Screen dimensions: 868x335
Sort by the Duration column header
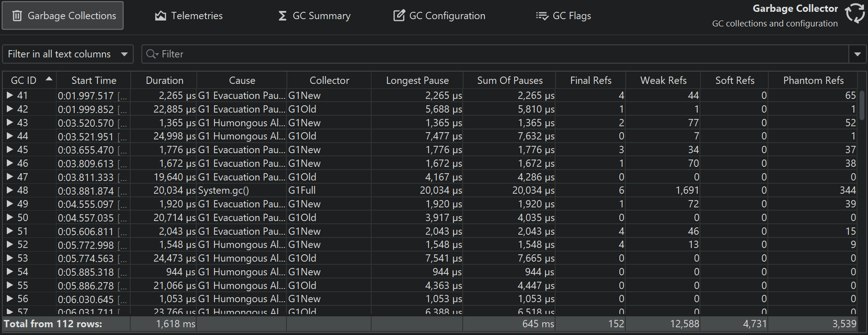(x=164, y=80)
